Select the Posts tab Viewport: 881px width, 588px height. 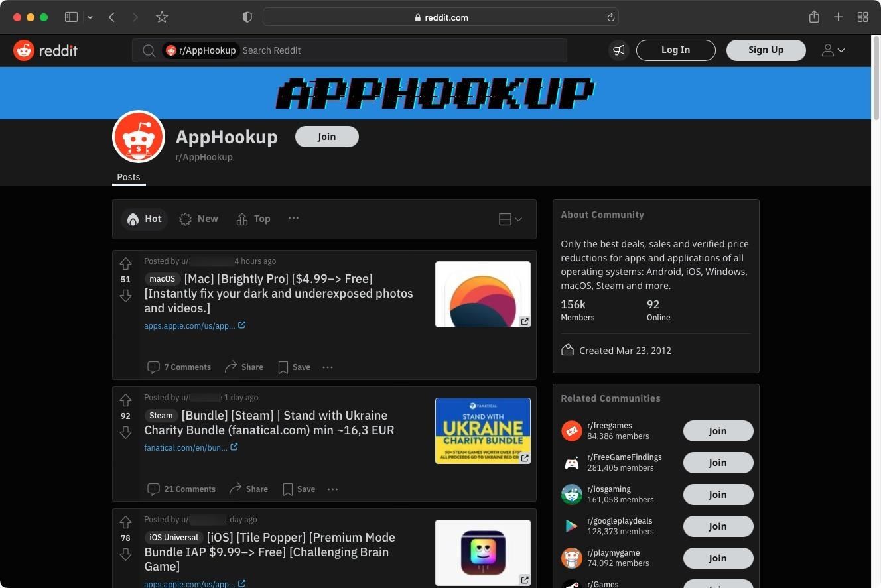[129, 177]
